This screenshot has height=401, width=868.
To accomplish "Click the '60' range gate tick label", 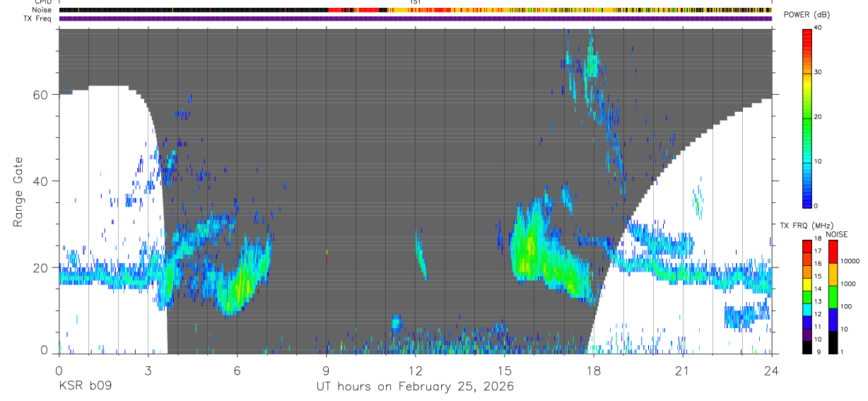I will coord(42,95).
